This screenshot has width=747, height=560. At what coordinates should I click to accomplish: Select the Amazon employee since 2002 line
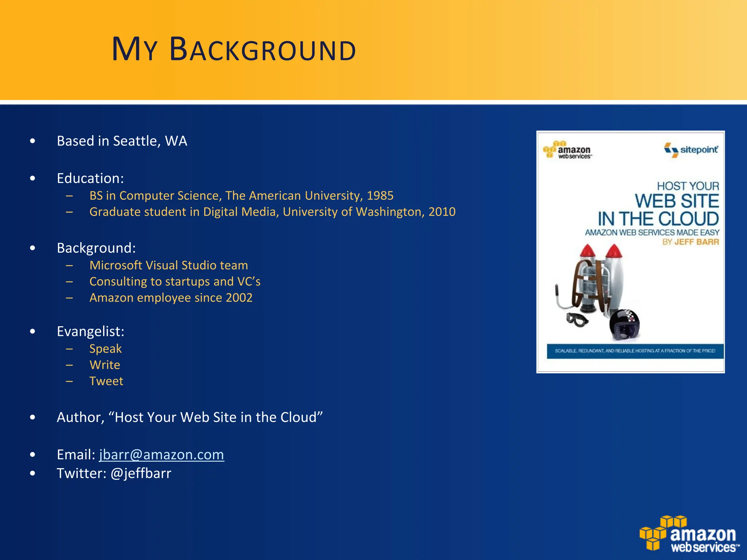[171, 298]
